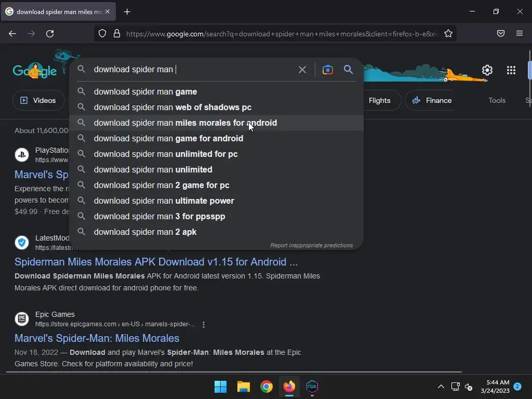This screenshot has height=399, width=532.
Task: Open the partly hidden 'Marvel's Sp' PlayStation result
Action: [42, 175]
